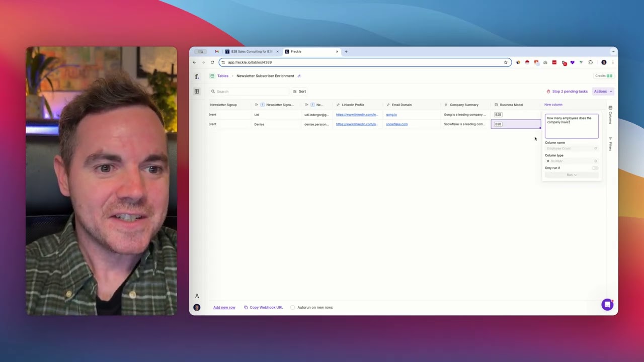The height and width of the screenshot is (362, 644).
Task: Click the camera extension icon
Action: pyautogui.click(x=545, y=62)
